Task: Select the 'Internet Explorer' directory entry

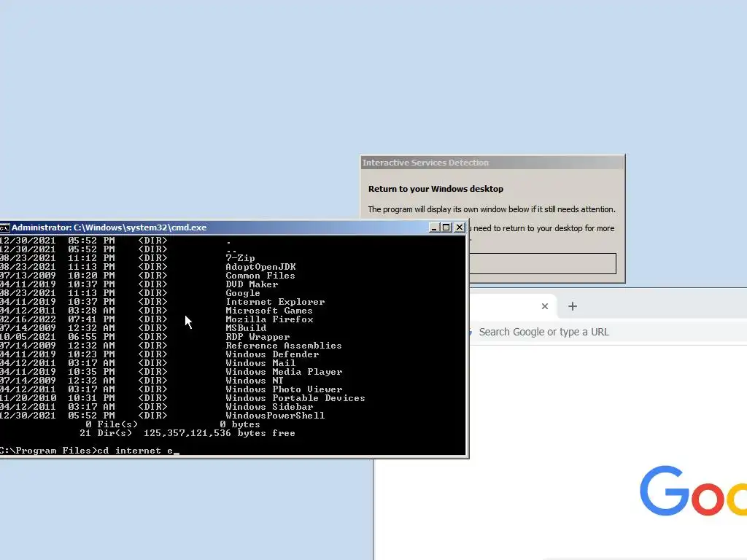Action: (275, 302)
